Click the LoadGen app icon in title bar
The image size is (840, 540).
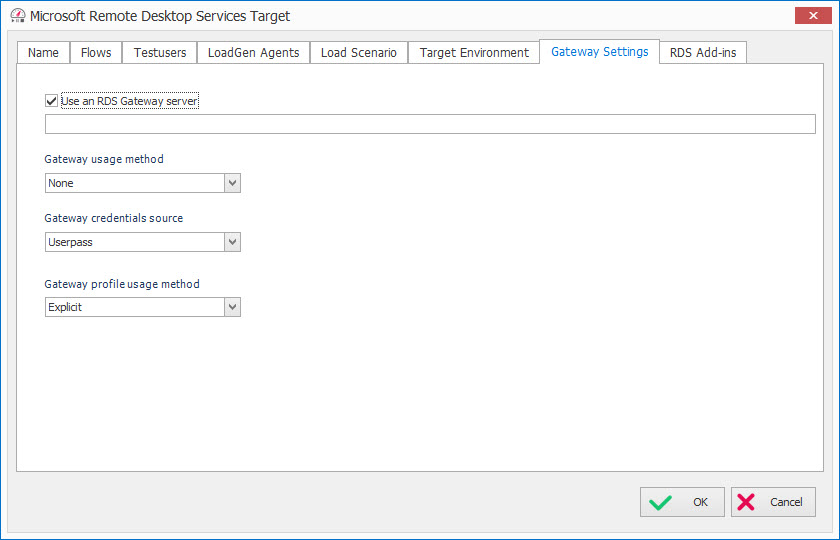click(x=17, y=16)
